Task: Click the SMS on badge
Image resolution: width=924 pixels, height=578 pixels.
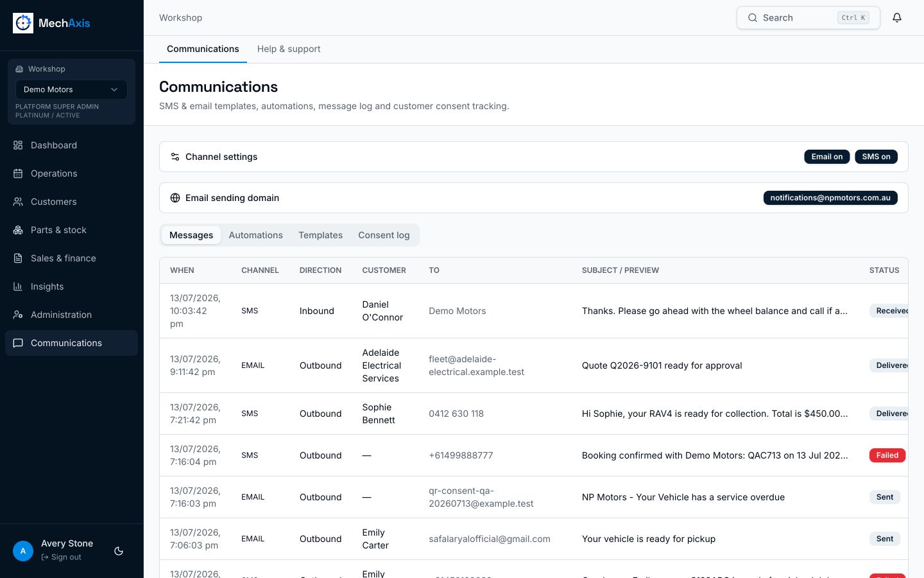Action: [876, 157]
